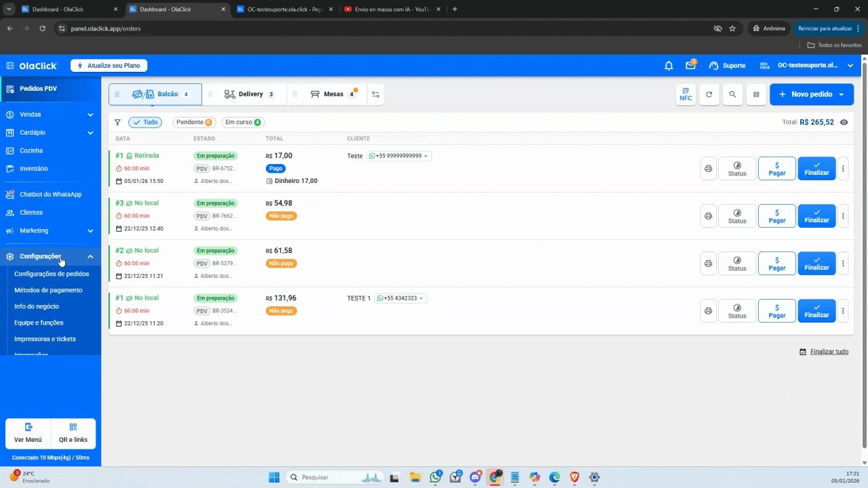The height and width of the screenshot is (488, 868).
Task: Open the orders search icon
Action: point(732,94)
